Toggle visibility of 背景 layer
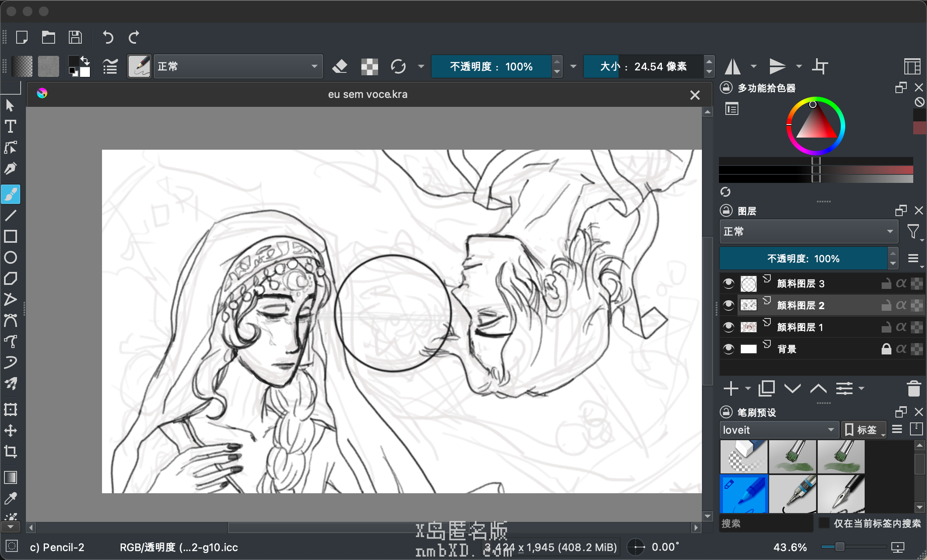This screenshot has height=560, width=927. 728,349
